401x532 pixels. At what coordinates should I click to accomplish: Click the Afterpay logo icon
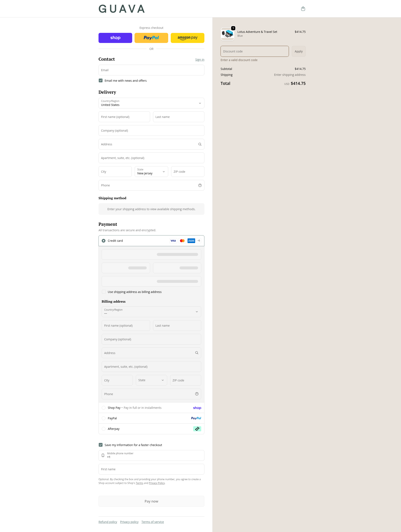point(197,429)
